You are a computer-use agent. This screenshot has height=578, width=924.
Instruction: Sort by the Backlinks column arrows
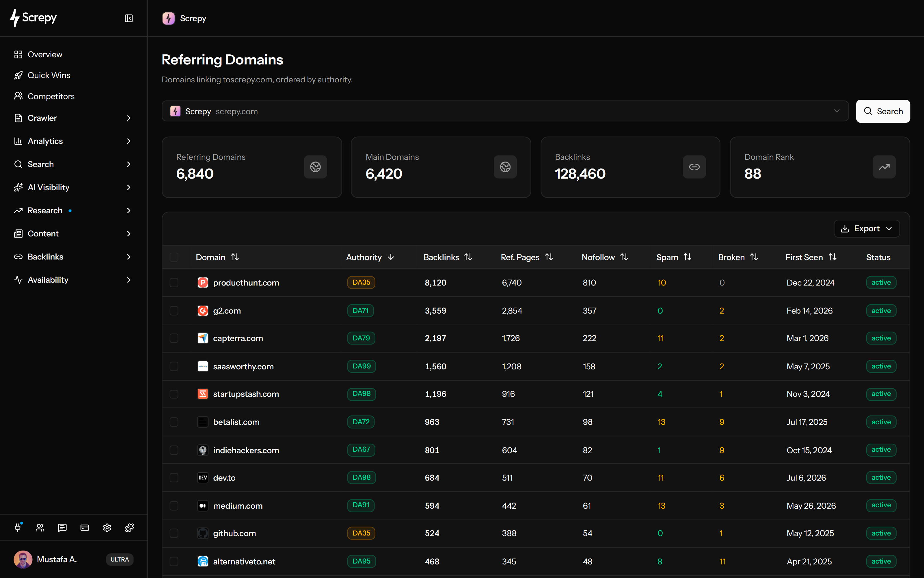coord(468,257)
